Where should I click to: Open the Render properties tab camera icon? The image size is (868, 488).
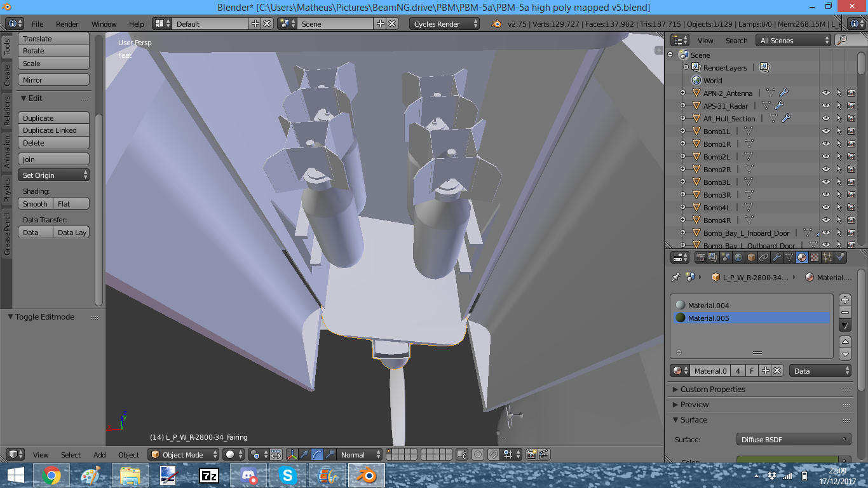click(x=701, y=257)
